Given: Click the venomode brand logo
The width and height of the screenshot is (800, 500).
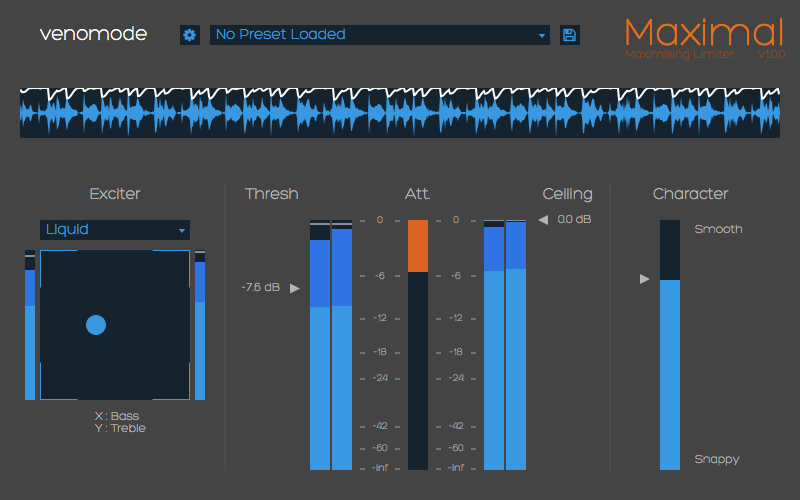Looking at the screenshot, I should (93, 34).
